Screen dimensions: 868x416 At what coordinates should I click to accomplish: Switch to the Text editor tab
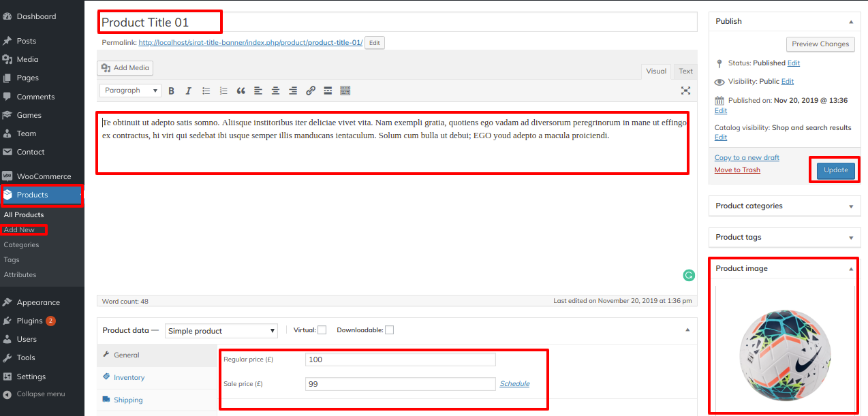(x=685, y=71)
